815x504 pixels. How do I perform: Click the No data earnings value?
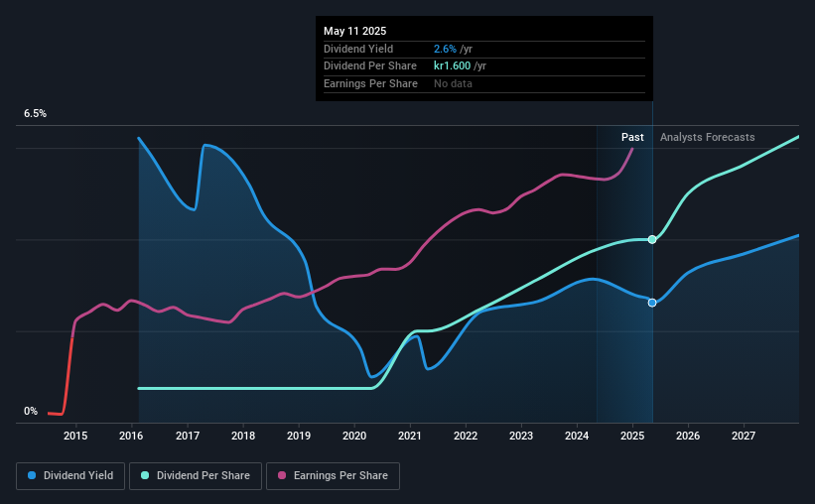tap(454, 83)
